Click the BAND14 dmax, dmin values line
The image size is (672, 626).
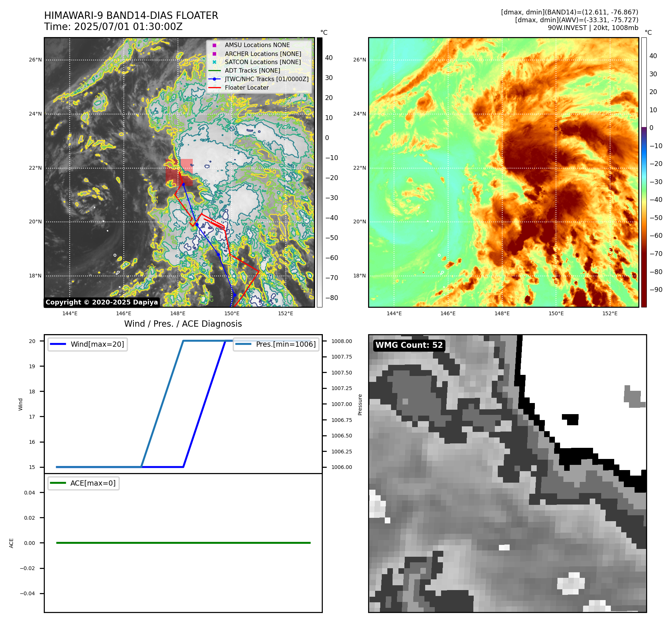pos(570,12)
